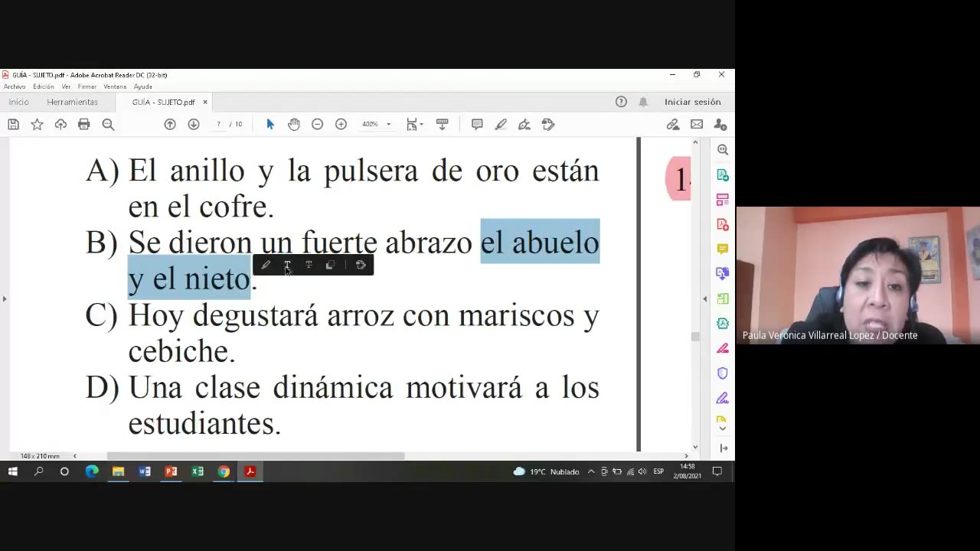This screenshot has width=980, height=551.
Task: Zoom out using the minus circle
Action: tap(317, 124)
